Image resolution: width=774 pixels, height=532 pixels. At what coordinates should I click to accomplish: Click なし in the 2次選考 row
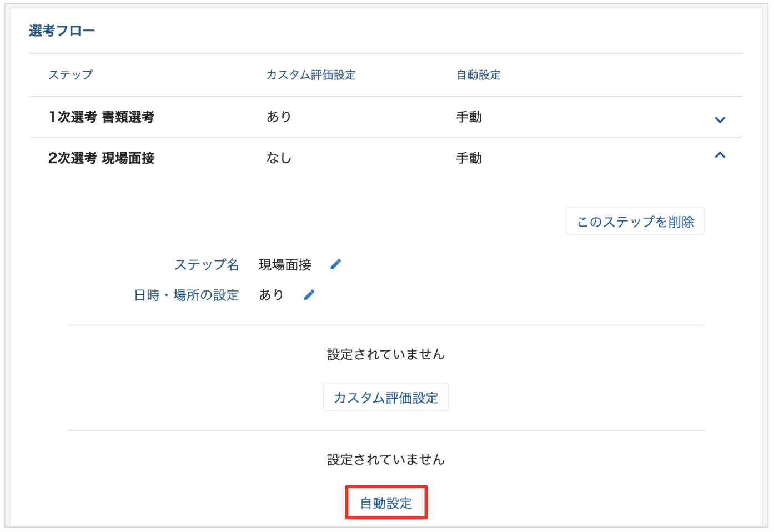tap(279, 158)
